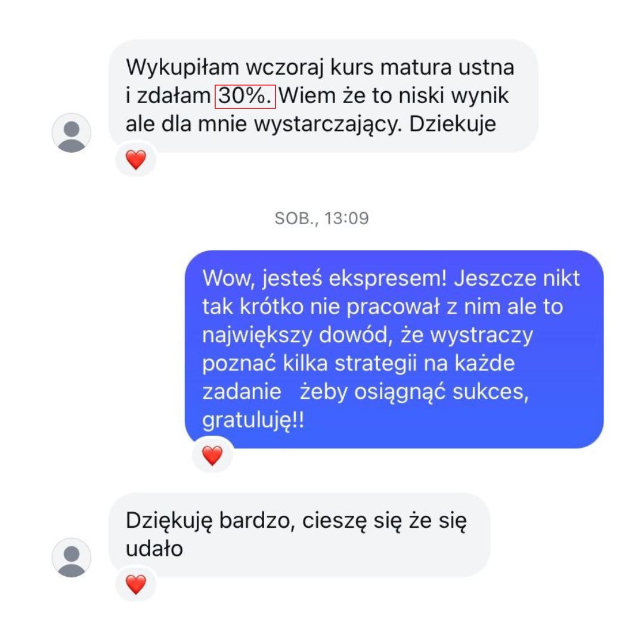Click the word 'gratuluję!!' in the blue bubble
This screenshot has height=644, width=644.
click(x=253, y=420)
